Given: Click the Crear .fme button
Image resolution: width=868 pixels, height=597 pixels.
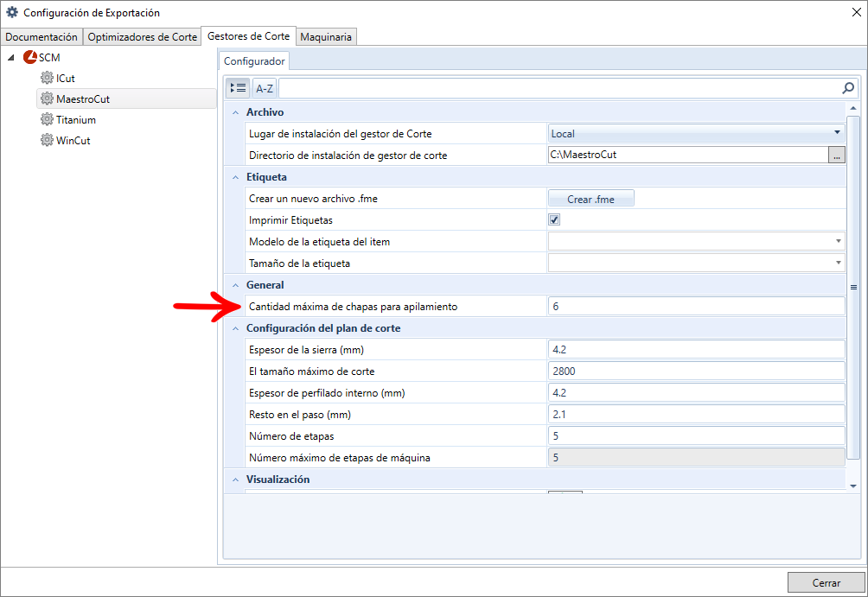Looking at the screenshot, I should [x=590, y=199].
